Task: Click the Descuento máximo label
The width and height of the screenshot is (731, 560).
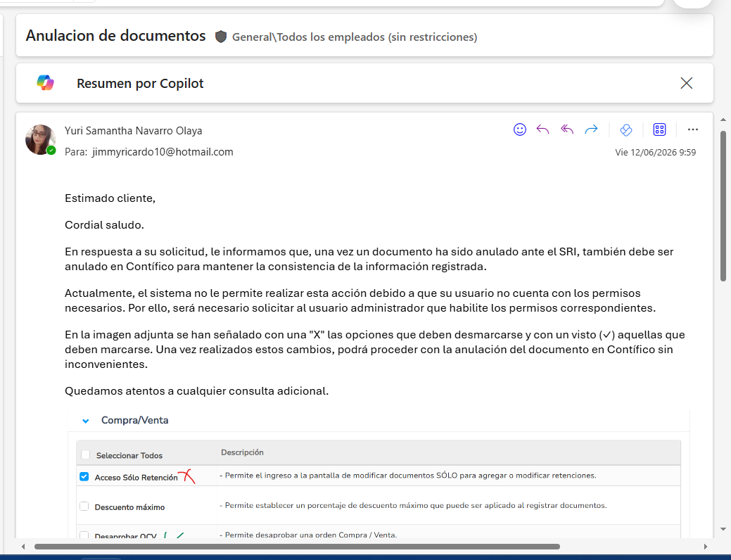Action: (129, 507)
